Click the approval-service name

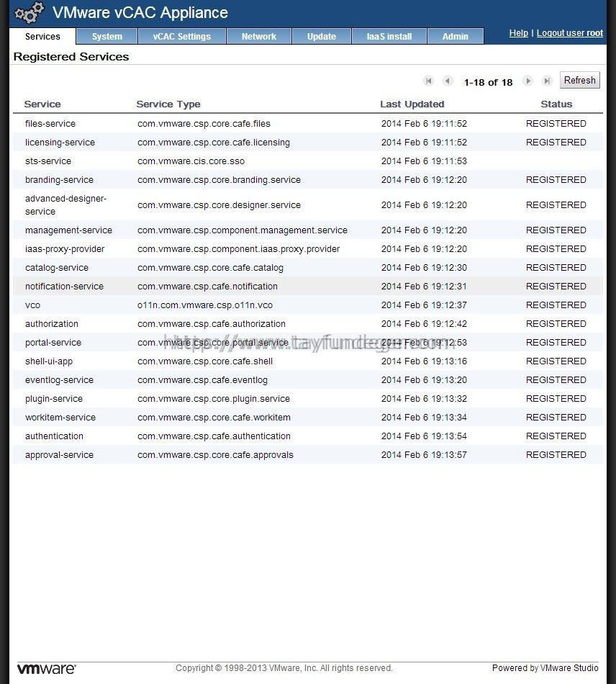coord(59,456)
